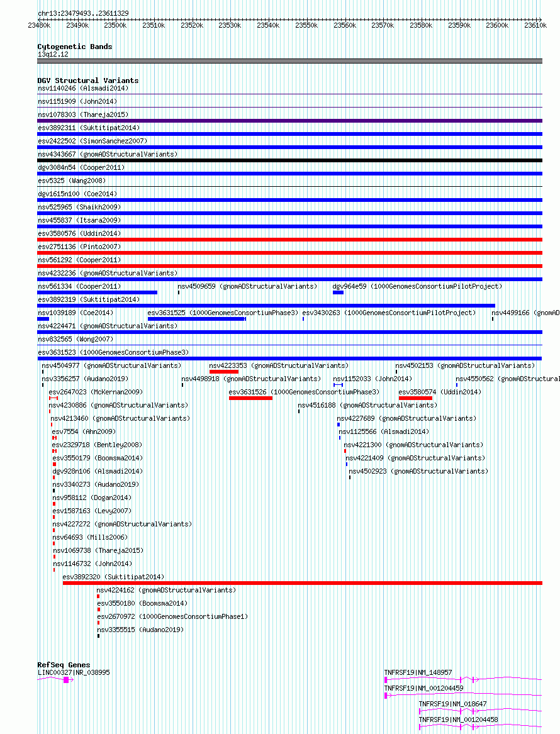
Task: Select the nsv561334 (Cooper2011) blue bar
Action: pyautogui.click(x=98, y=292)
